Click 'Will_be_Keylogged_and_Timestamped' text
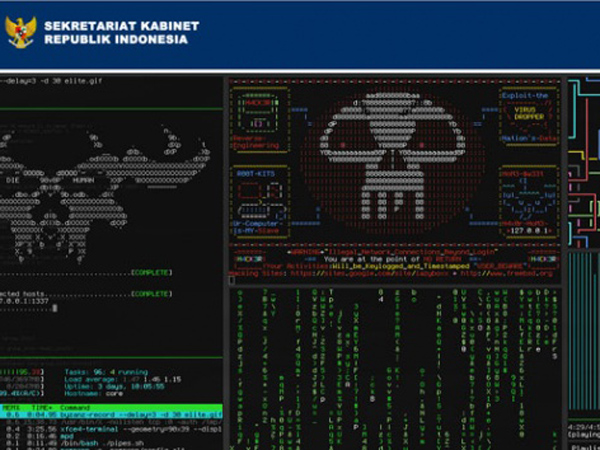600x450 pixels. coord(401,266)
